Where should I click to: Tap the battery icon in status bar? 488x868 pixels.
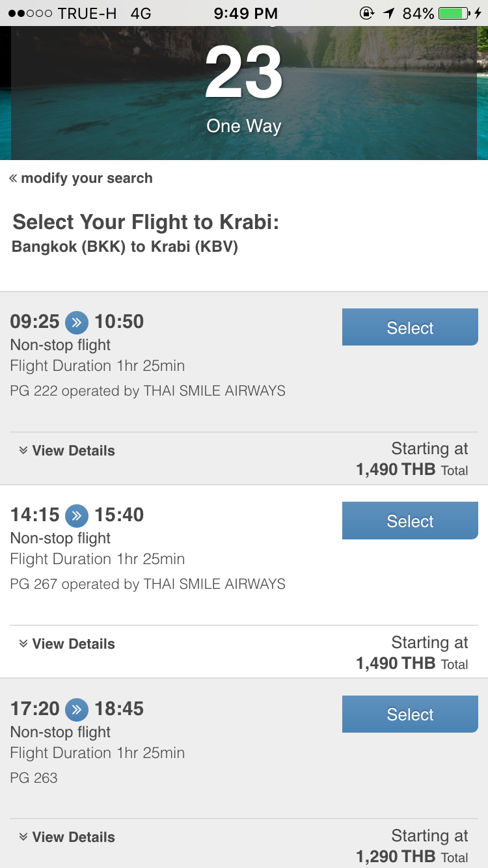461,13
